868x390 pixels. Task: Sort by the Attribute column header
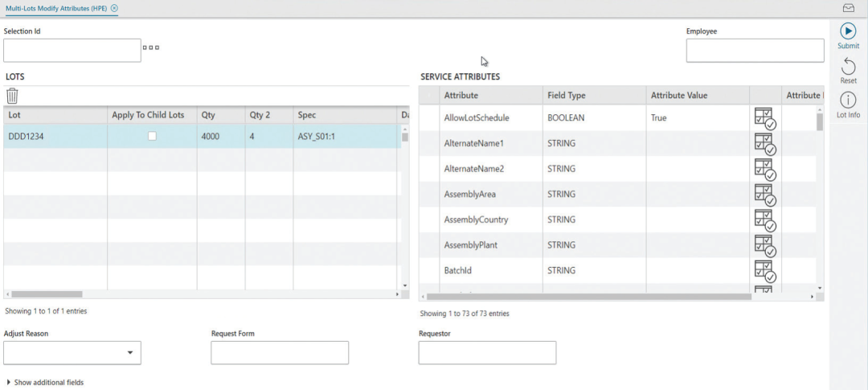(461, 96)
